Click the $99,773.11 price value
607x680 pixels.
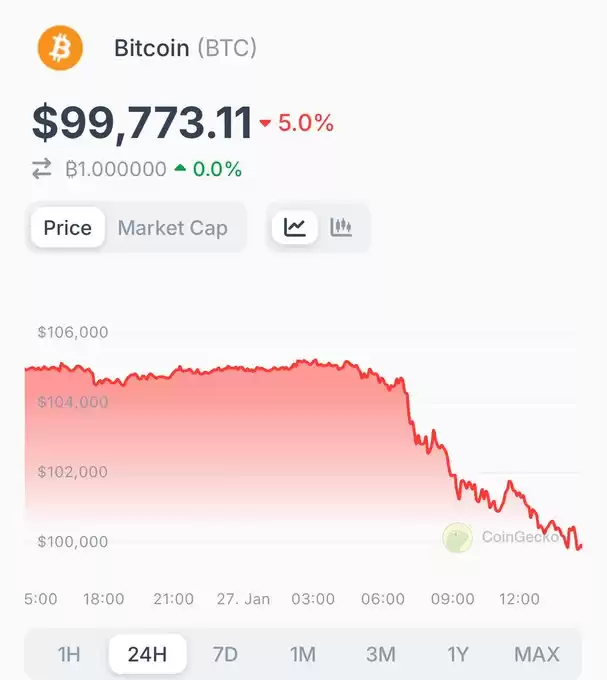[x=142, y=123]
